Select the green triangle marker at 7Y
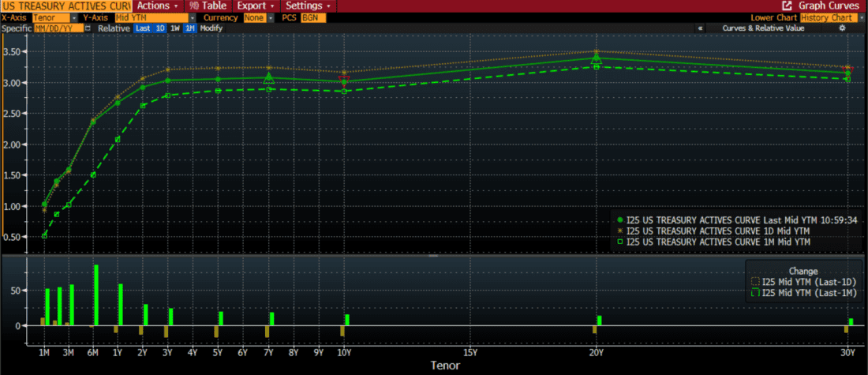The image size is (868, 375). tap(268, 78)
